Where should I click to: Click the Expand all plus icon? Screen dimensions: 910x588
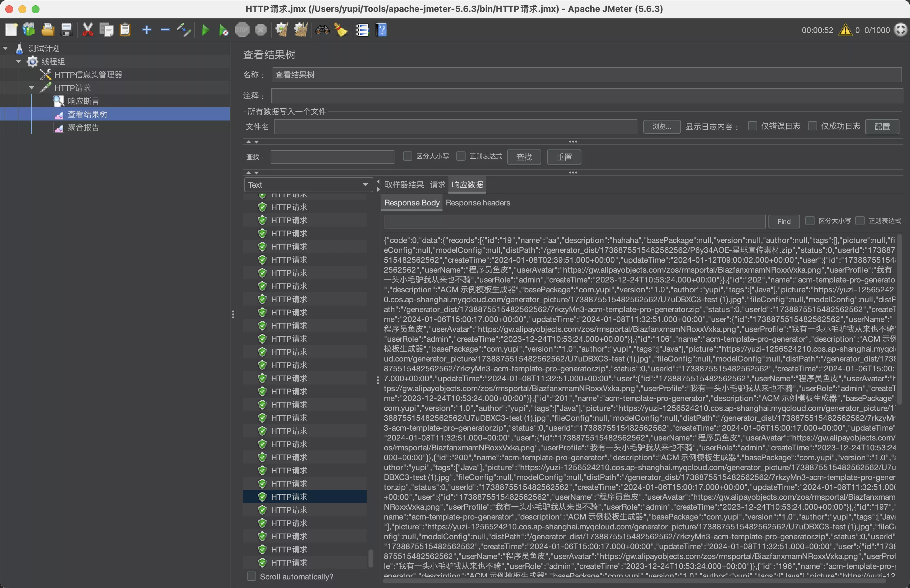click(x=147, y=29)
